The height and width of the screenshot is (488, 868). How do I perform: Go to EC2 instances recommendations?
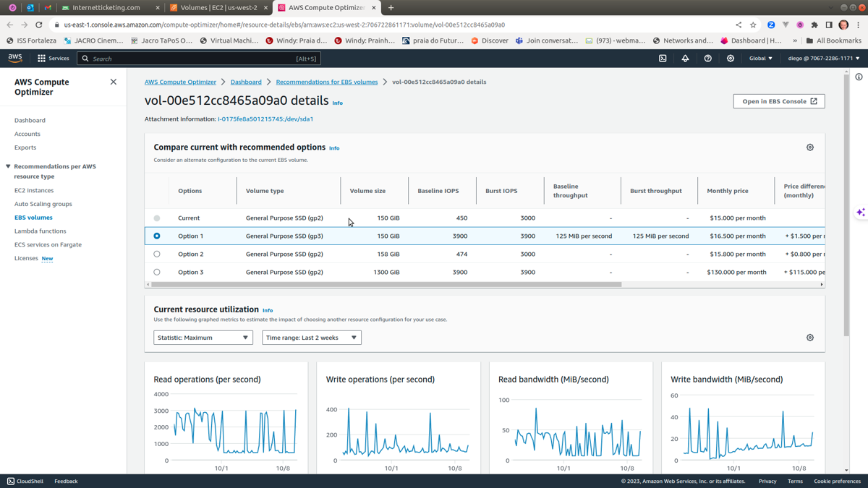pos(34,190)
